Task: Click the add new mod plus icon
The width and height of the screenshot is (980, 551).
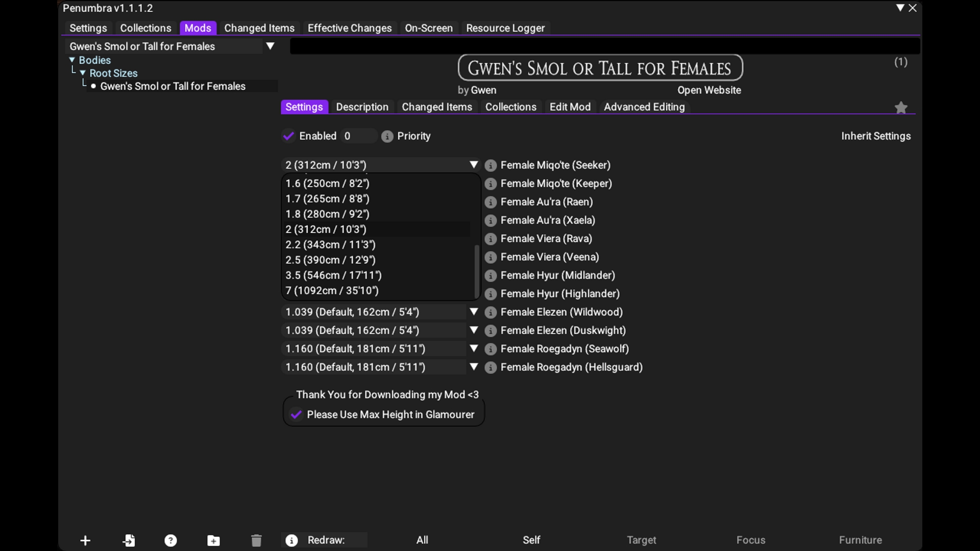Action: coord(85,540)
